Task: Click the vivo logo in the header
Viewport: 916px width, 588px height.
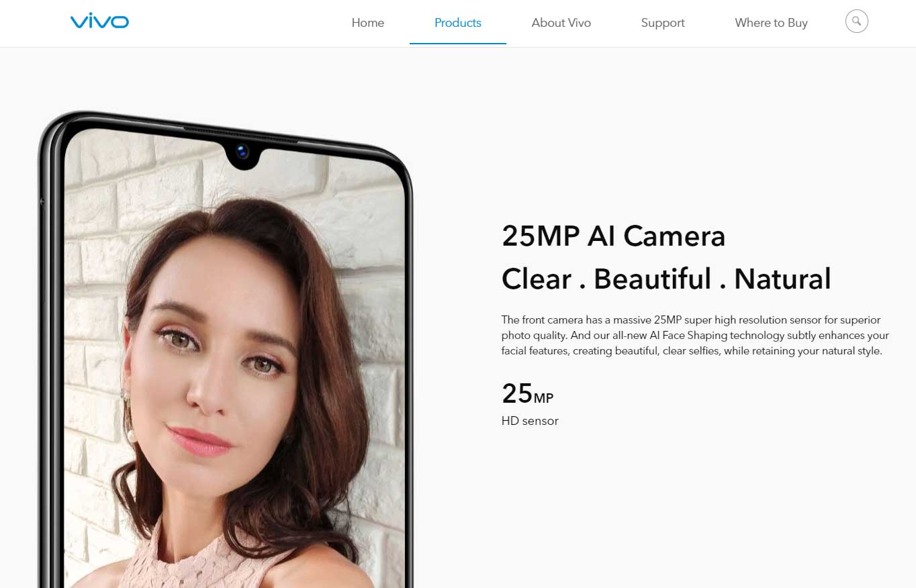Action: click(x=99, y=21)
